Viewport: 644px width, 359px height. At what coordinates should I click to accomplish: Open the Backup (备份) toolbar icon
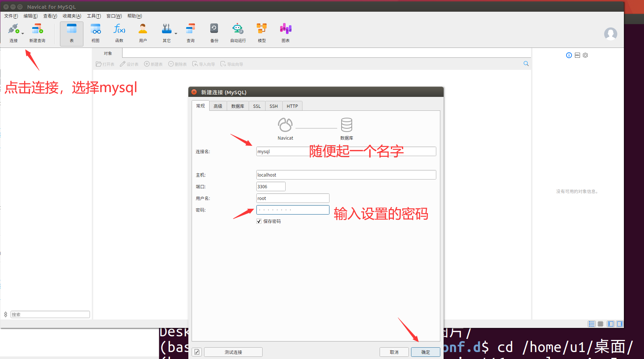[x=214, y=33]
